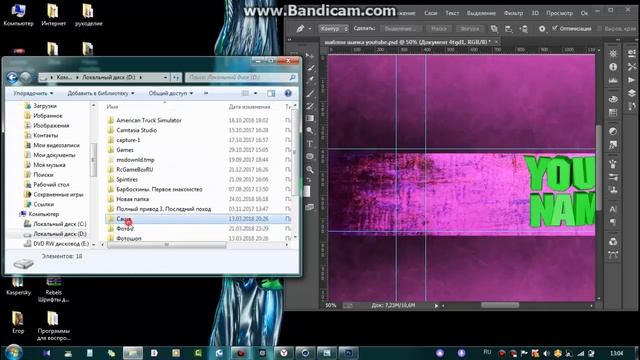Select the American Truck Simulator folder
This screenshot has height=360, width=640.
coord(149,120)
